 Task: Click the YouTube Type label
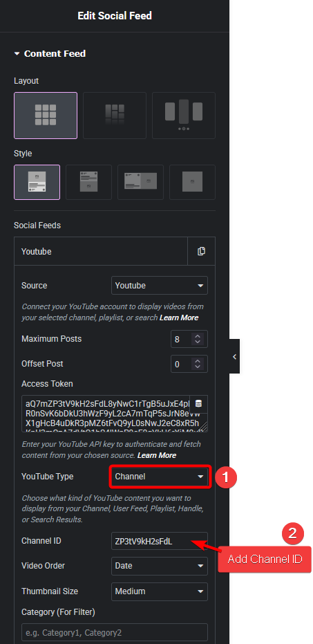48,477
